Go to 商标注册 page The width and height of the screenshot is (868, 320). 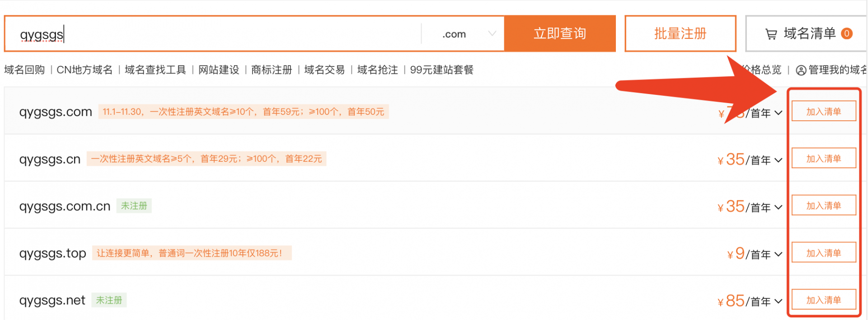click(x=272, y=70)
